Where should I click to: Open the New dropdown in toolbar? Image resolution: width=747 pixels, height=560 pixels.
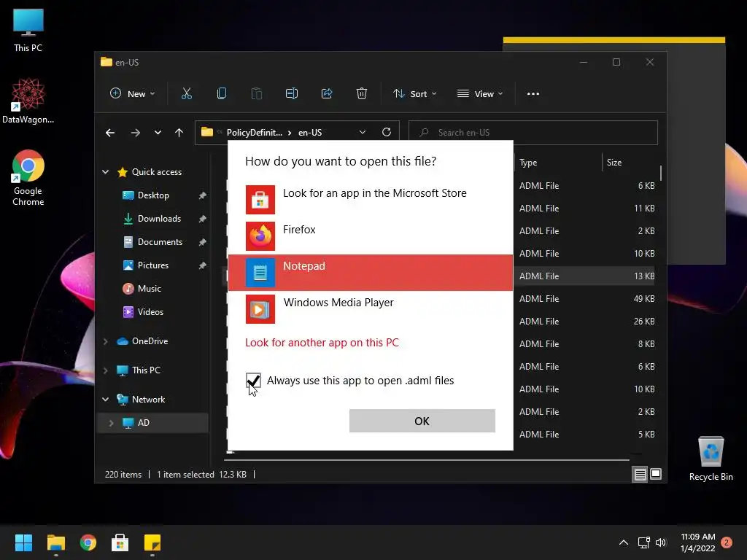pos(133,94)
